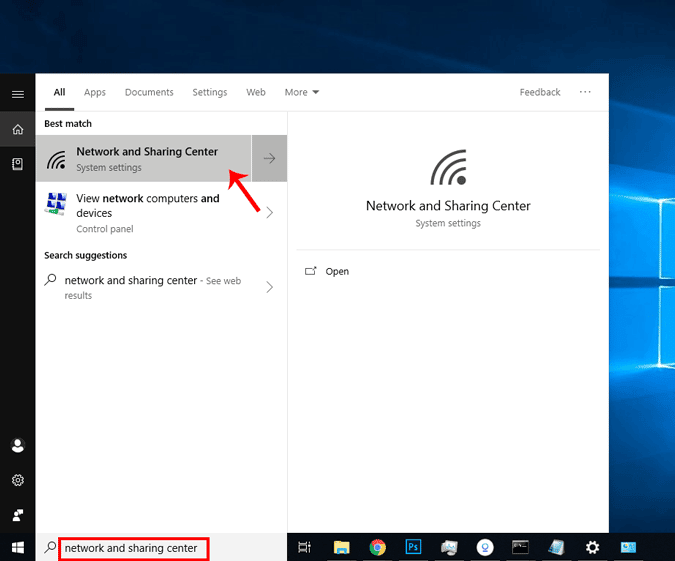The image size is (675, 561).
Task: Click Network and Sharing Center title in preview
Action: [x=448, y=206]
